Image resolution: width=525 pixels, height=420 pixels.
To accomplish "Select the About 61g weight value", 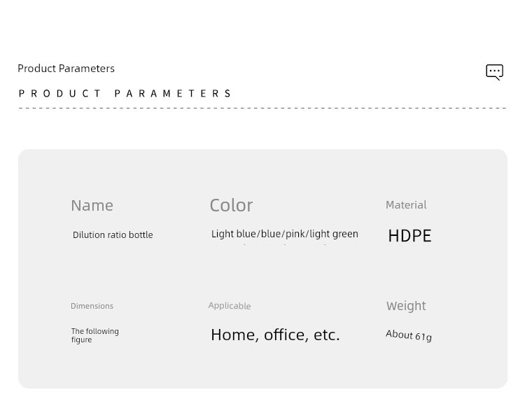I will coord(409,335).
